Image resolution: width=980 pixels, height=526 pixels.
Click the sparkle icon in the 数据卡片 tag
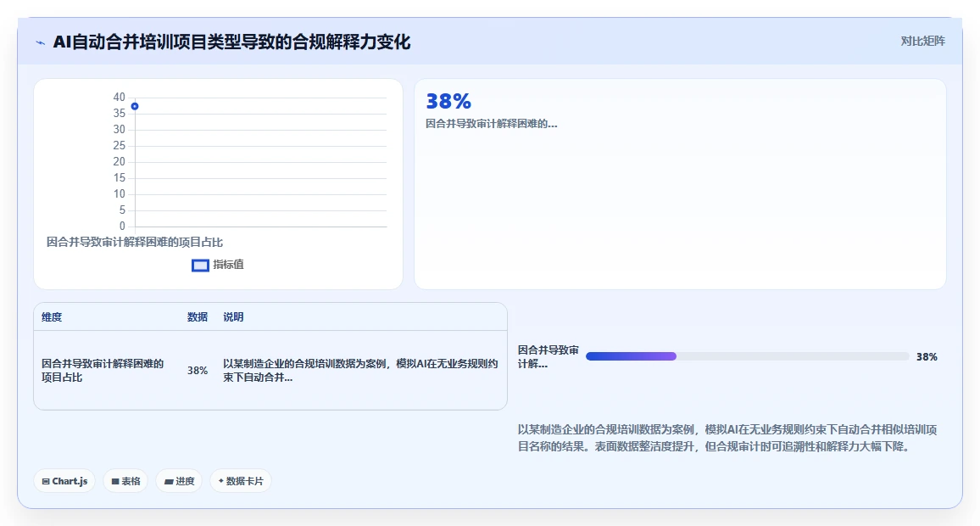[x=220, y=481]
